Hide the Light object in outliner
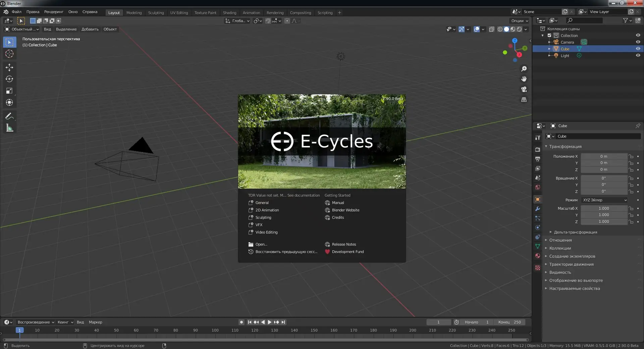 [638, 55]
